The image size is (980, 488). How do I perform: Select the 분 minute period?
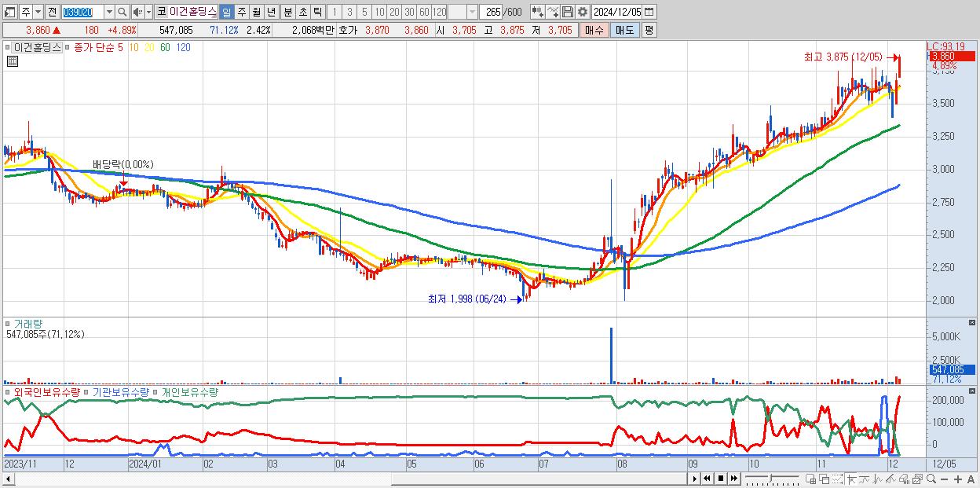coord(287,12)
